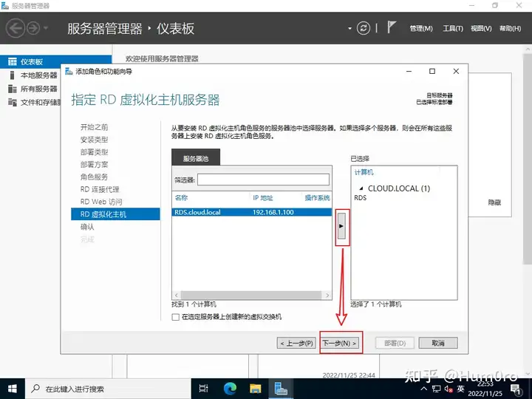Screen dimensions: 532x399
Task: Click the server list horizontal scrollbar track
Action: point(251,295)
